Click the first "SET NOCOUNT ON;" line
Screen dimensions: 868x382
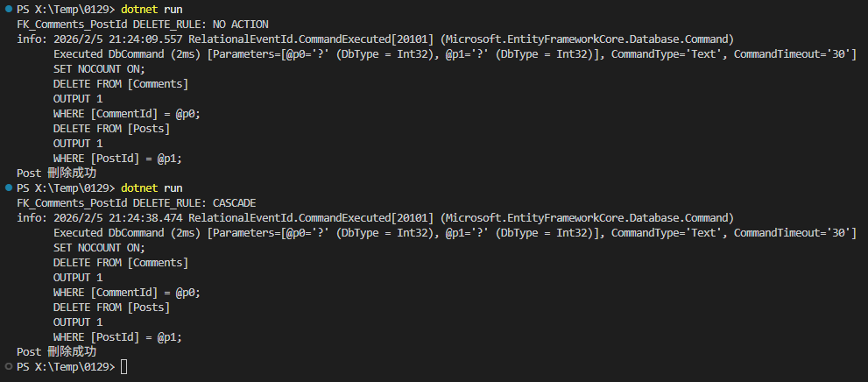pyautogui.click(x=99, y=68)
